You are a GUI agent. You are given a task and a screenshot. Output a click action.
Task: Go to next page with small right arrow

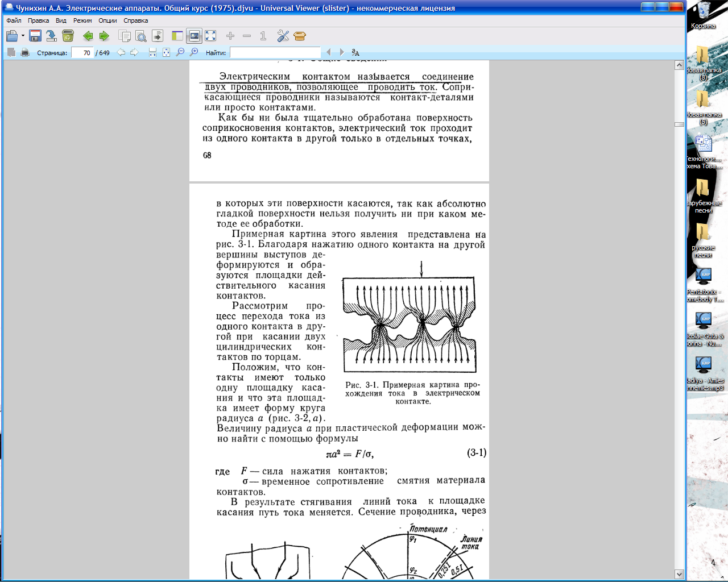pos(134,52)
